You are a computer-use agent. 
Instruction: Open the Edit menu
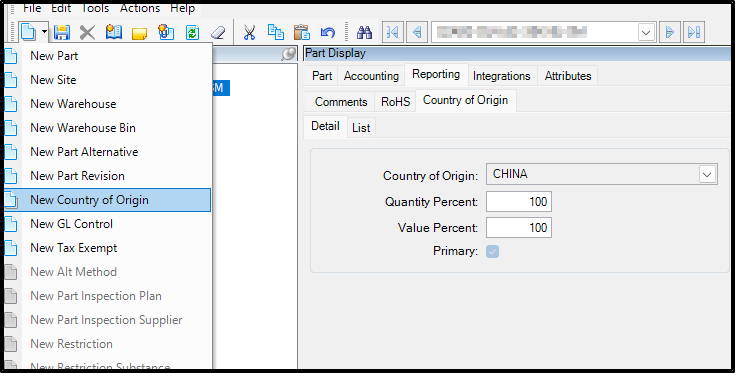(x=61, y=8)
